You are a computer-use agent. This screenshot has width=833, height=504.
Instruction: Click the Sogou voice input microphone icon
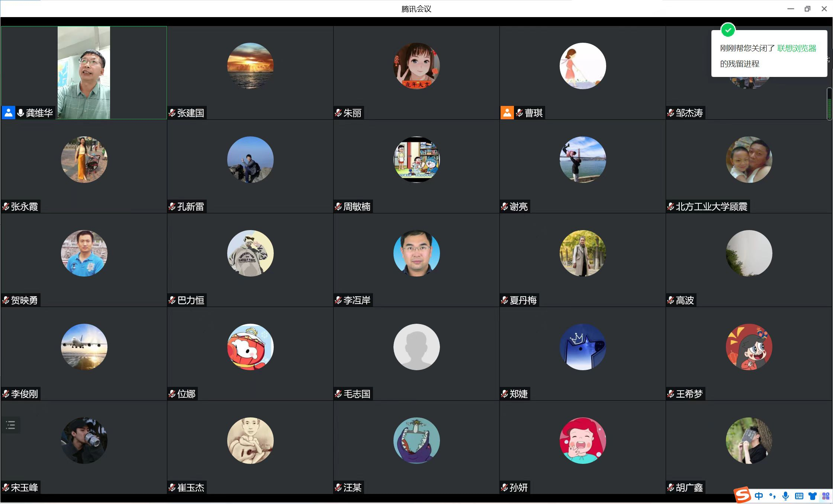pyautogui.click(x=785, y=496)
